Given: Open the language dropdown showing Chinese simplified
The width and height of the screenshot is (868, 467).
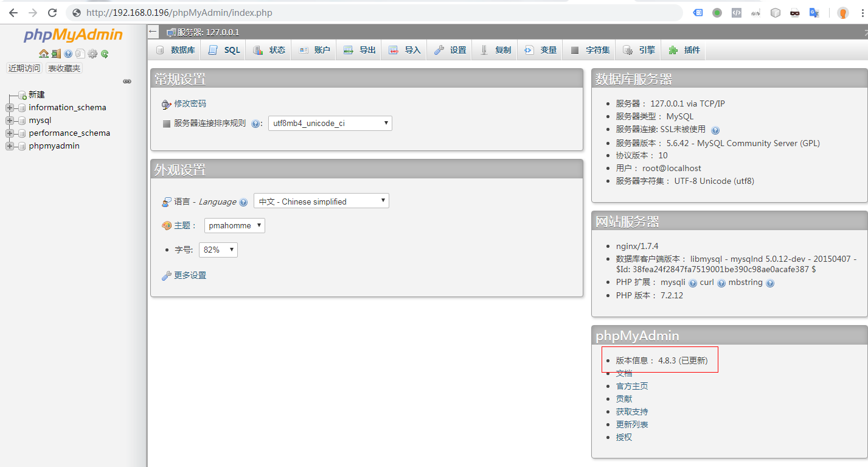Looking at the screenshot, I should point(321,201).
